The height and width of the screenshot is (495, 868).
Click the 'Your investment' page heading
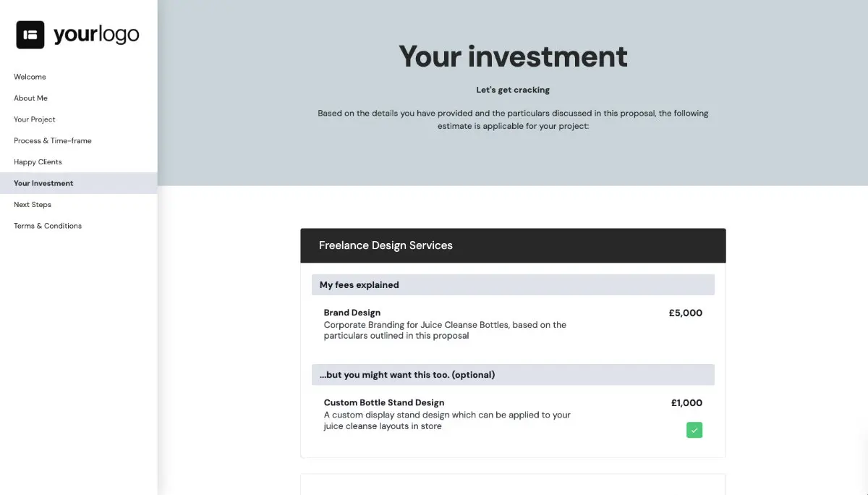pyautogui.click(x=513, y=56)
